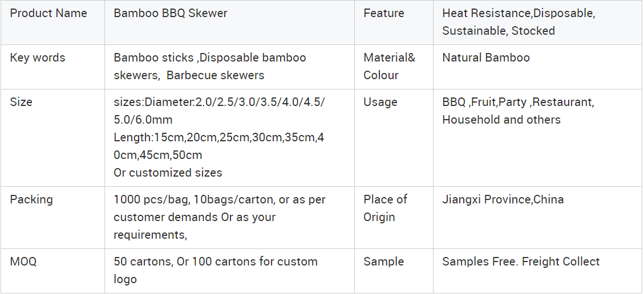Click the MOQ row label
This screenshot has height=294, width=644.
(x=23, y=262)
